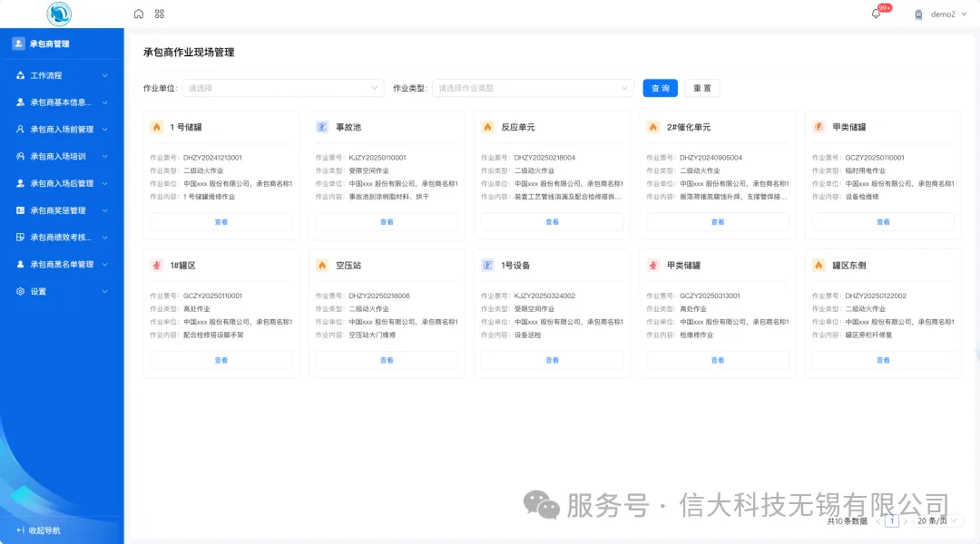Click the electricity icon on 甲类储罐 top card
Screen dimensions: 980x544
[818, 127]
